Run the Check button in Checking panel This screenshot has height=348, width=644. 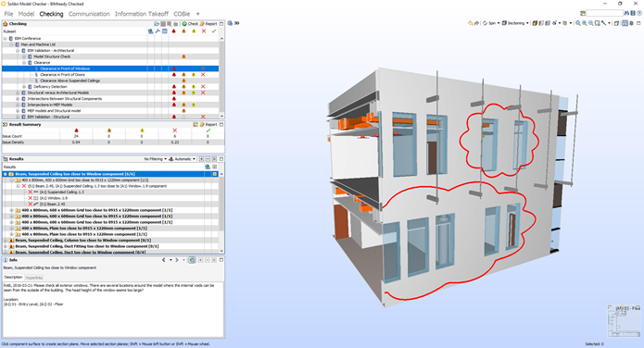(190, 24)
